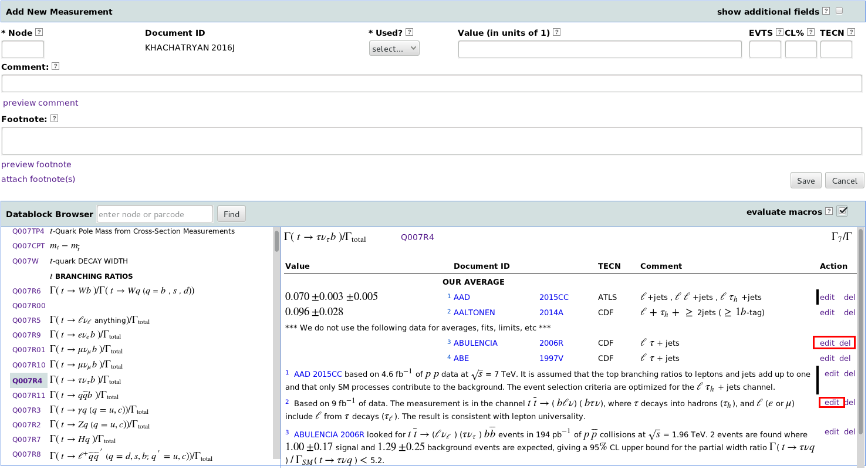Viewport: 868px width, 469px height.
Task: Show help for Value (in units of 1)
Action: pos(556,32)
